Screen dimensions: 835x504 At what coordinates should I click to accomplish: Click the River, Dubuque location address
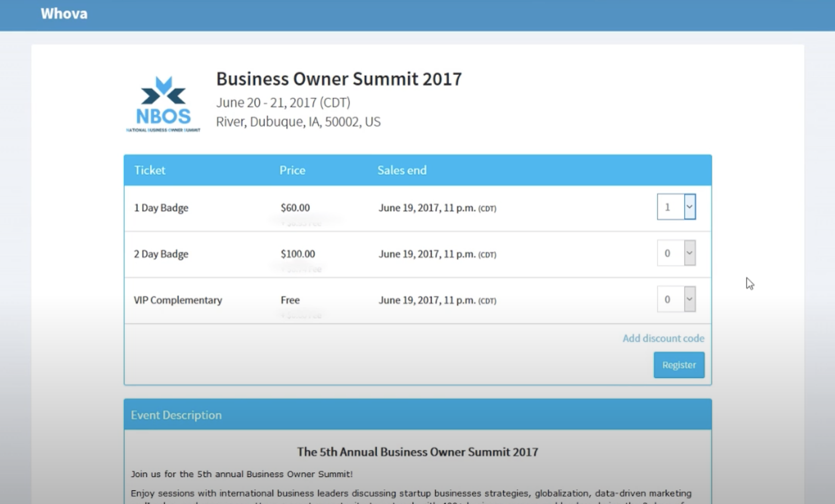[299, 122]
